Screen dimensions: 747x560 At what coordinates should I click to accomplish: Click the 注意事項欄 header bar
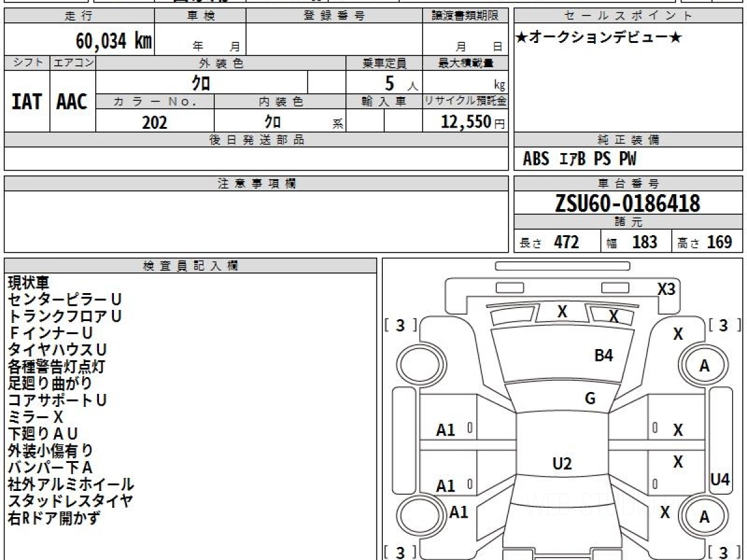256,184
